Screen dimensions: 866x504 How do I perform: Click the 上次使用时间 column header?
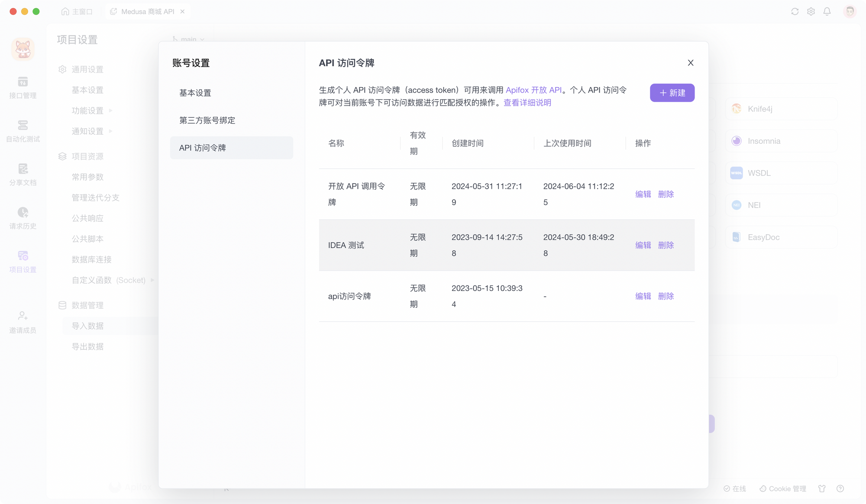567,143
